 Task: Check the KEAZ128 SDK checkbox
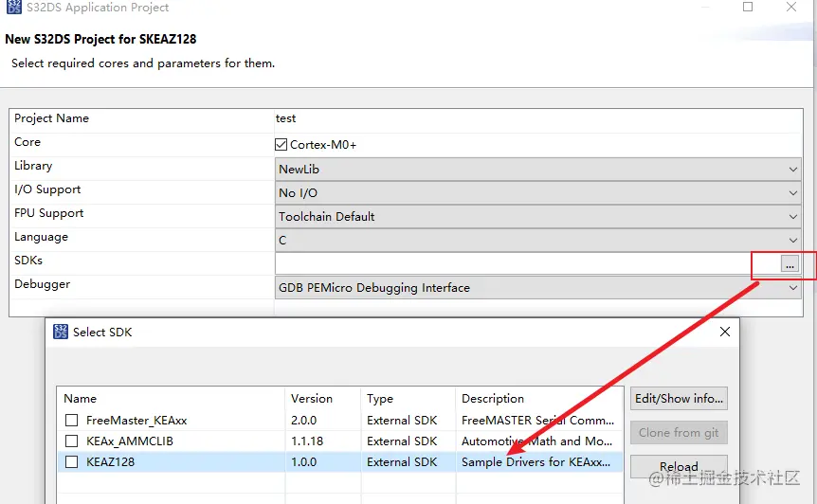(x=72, y=461)
